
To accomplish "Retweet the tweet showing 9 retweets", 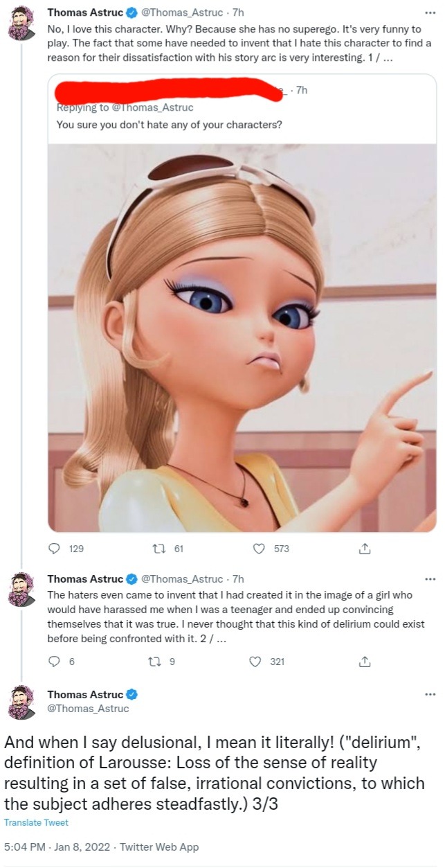I will (x=157, y=661).
